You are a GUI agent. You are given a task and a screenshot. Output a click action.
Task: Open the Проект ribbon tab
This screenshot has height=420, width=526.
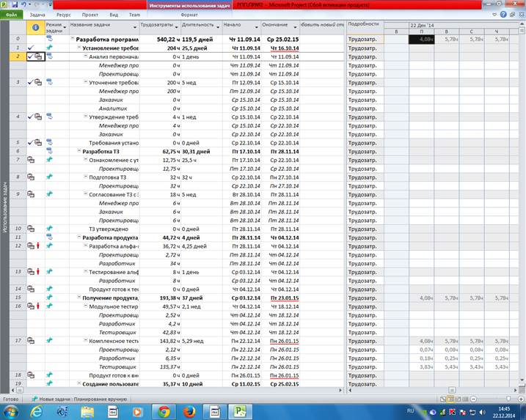click(90, 15)
